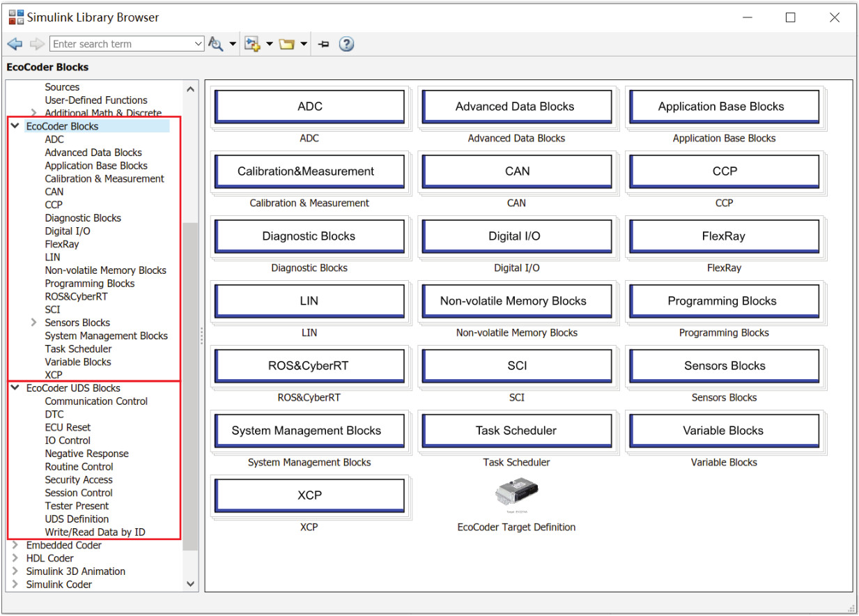
Task: Select Security Access tree item
Action: coord(79,480)
